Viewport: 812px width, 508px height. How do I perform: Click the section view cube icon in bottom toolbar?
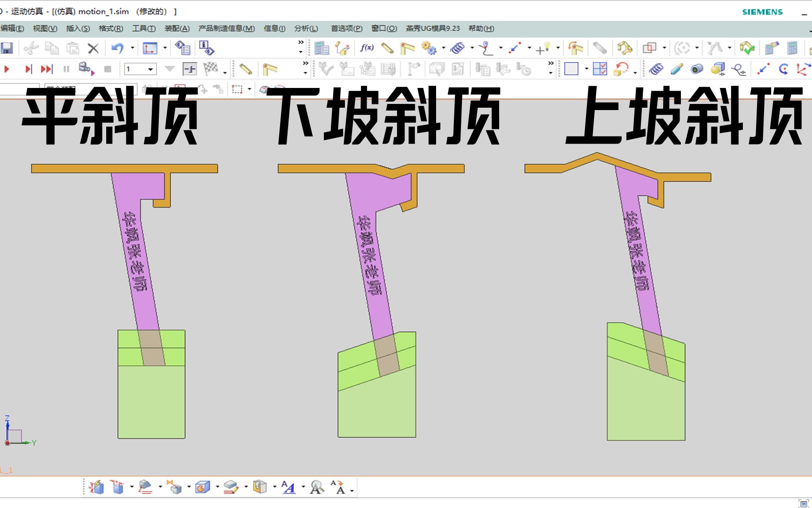click(203, 487)
